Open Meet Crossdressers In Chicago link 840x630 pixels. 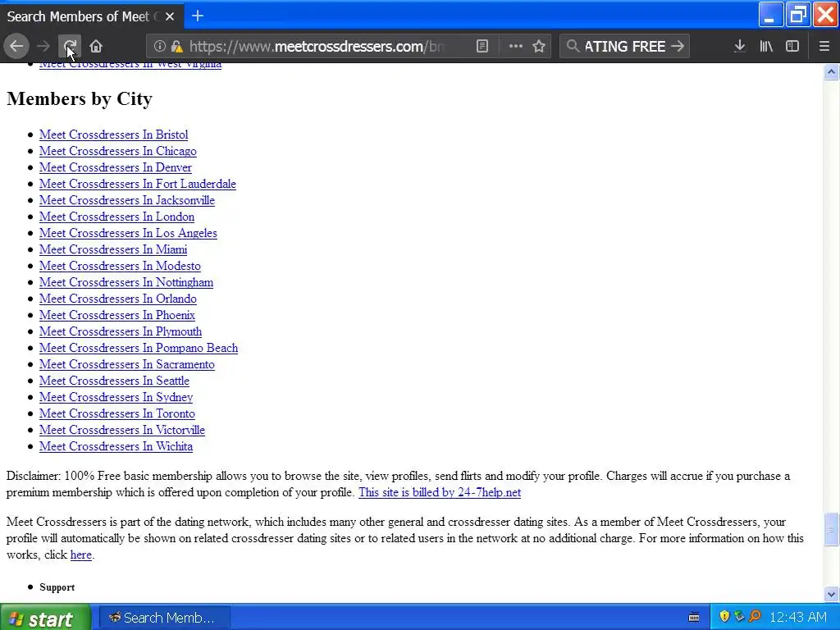(x=118, y=151)
